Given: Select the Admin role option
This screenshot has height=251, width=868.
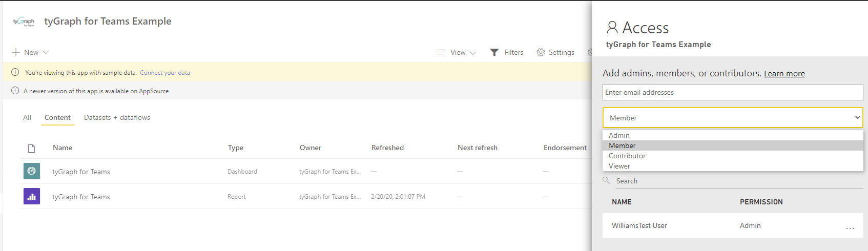Looking at the screenshot, I should [619, 135].
